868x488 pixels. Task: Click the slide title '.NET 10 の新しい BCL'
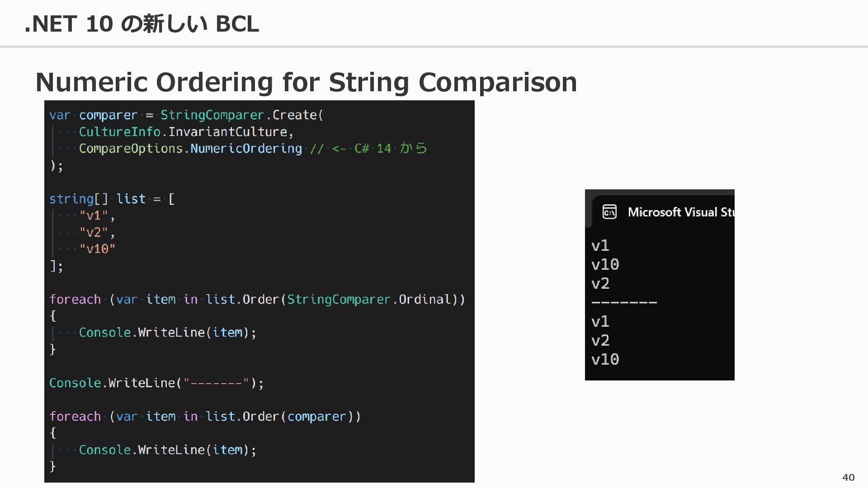point(142,23)
